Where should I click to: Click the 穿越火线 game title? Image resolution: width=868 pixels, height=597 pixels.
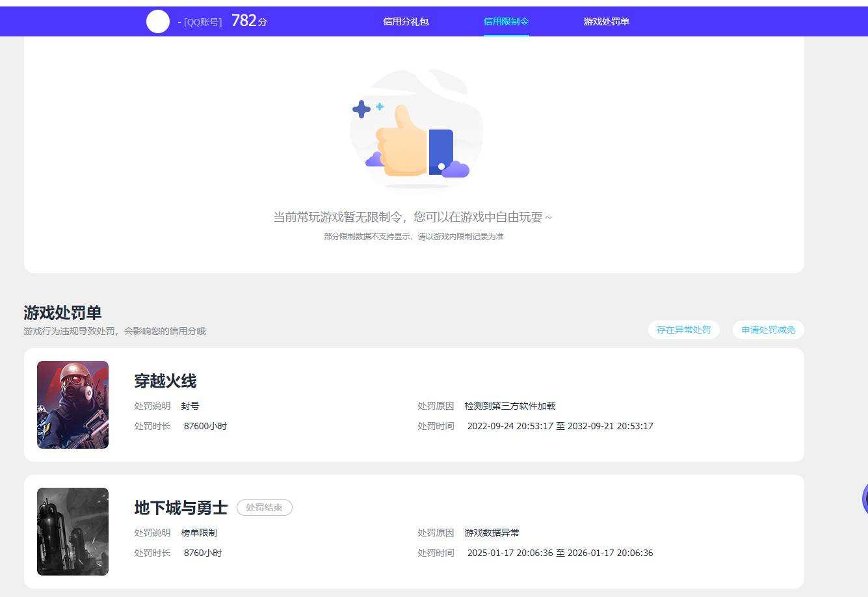pyautogui.click(x=165, y=381)
